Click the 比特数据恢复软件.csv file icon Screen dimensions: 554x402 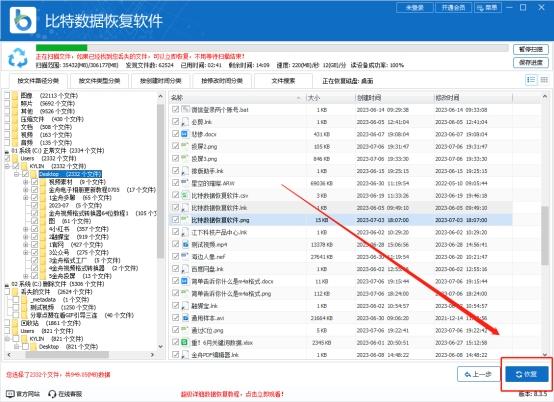(x=185, y=195)
